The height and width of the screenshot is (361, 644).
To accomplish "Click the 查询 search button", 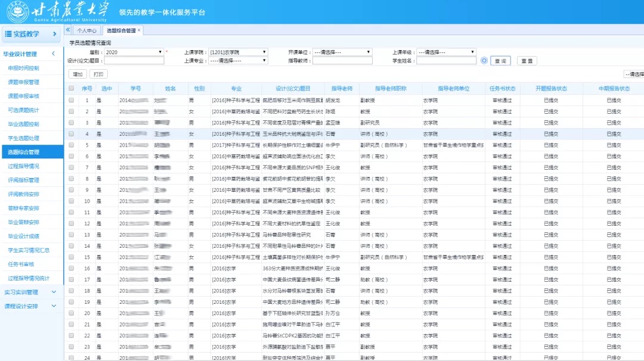I will (x=501, y=61).
